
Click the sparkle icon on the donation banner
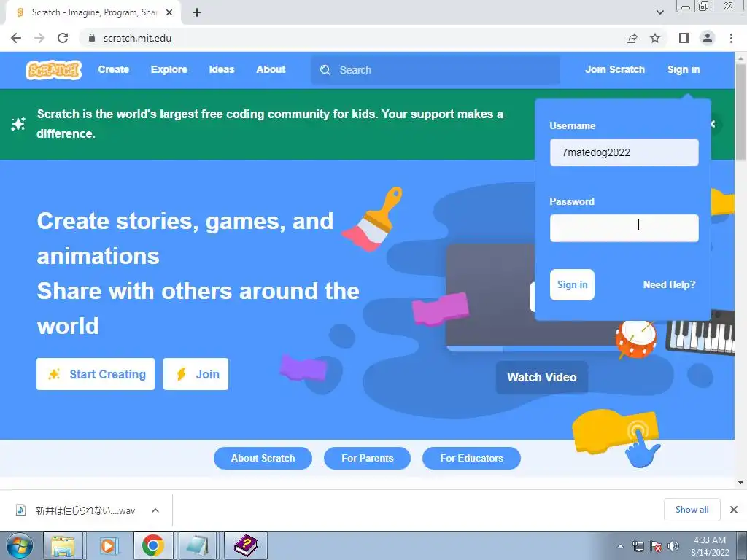[18, 124]
